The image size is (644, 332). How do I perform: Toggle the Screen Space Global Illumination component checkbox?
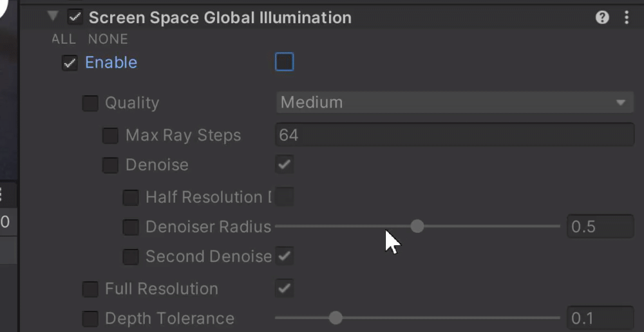point(75,17)
